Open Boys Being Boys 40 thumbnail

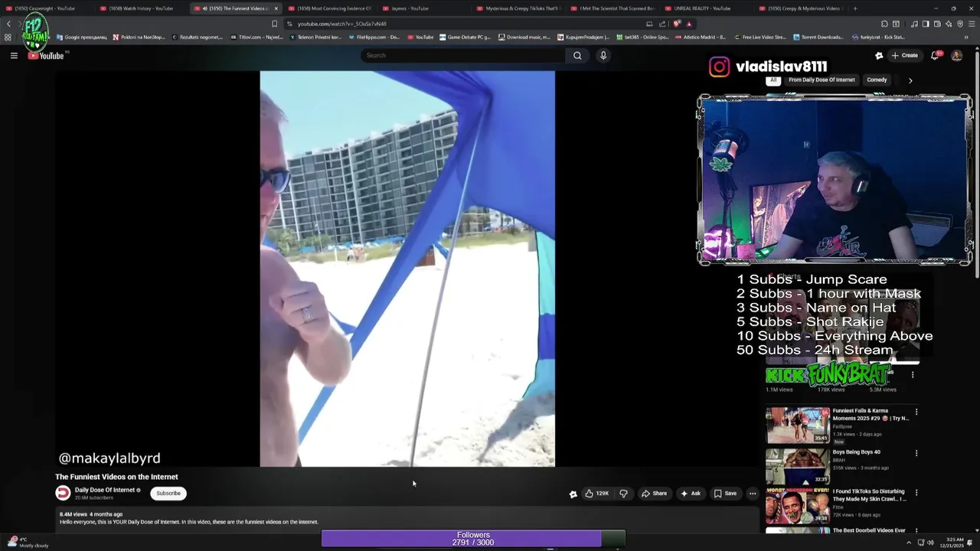click(x=798, y=466)
